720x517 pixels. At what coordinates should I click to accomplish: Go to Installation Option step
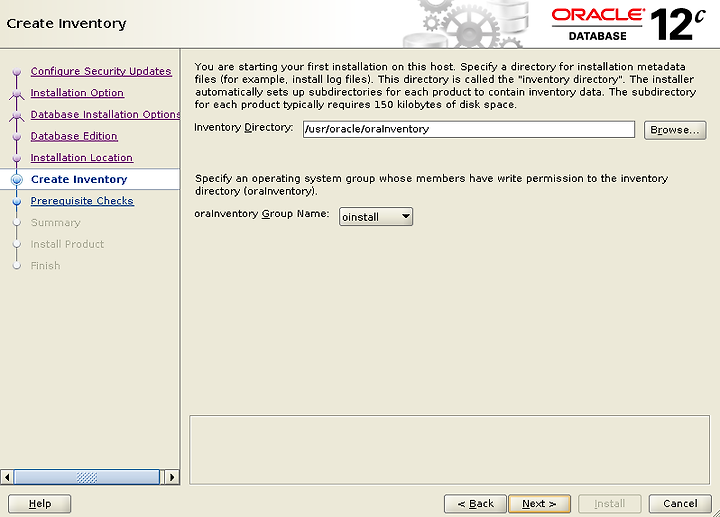point(77,93)
